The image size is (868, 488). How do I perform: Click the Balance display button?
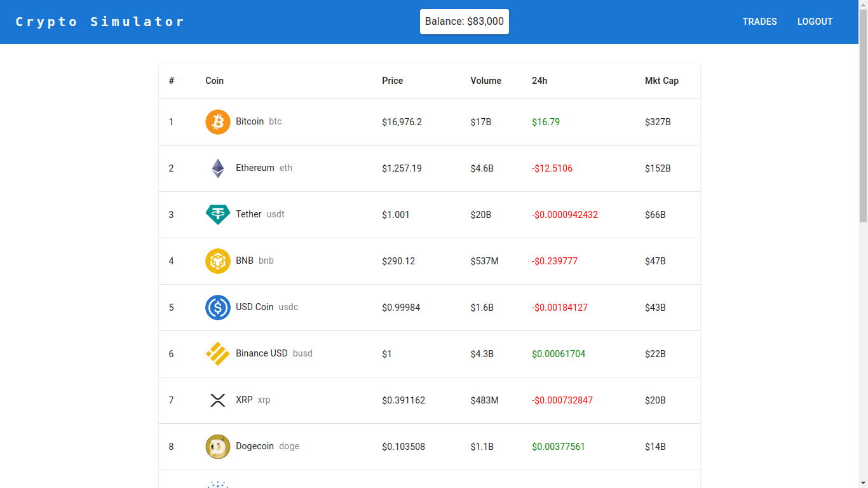(x=464, y=21)
